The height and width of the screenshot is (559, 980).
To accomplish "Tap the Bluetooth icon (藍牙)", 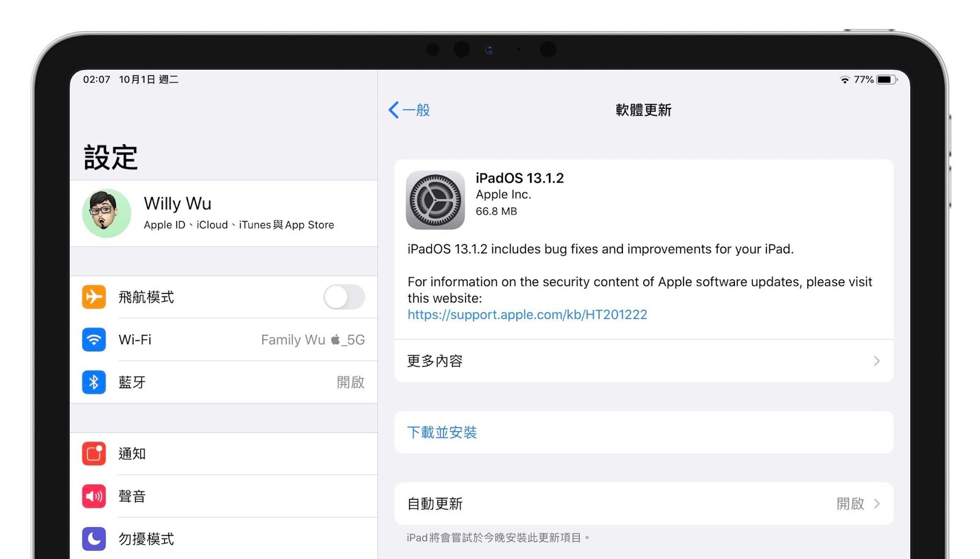I will pyautogui.click(x=94, y=382).
